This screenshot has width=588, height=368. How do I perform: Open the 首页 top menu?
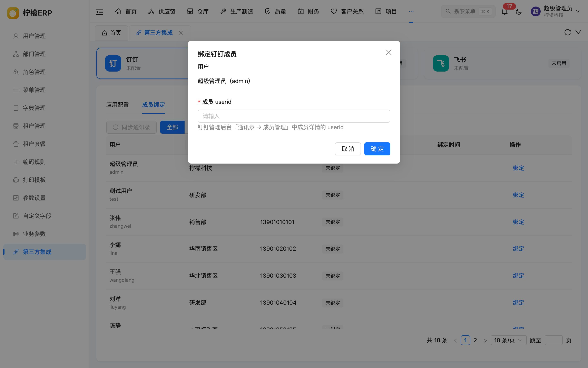coord(126,11)
